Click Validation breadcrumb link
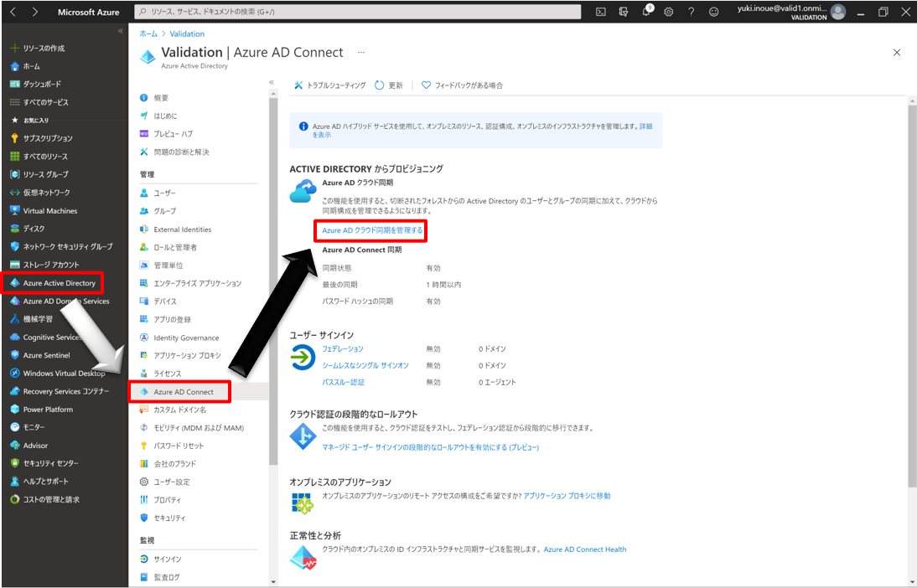 tap(187, 34)
